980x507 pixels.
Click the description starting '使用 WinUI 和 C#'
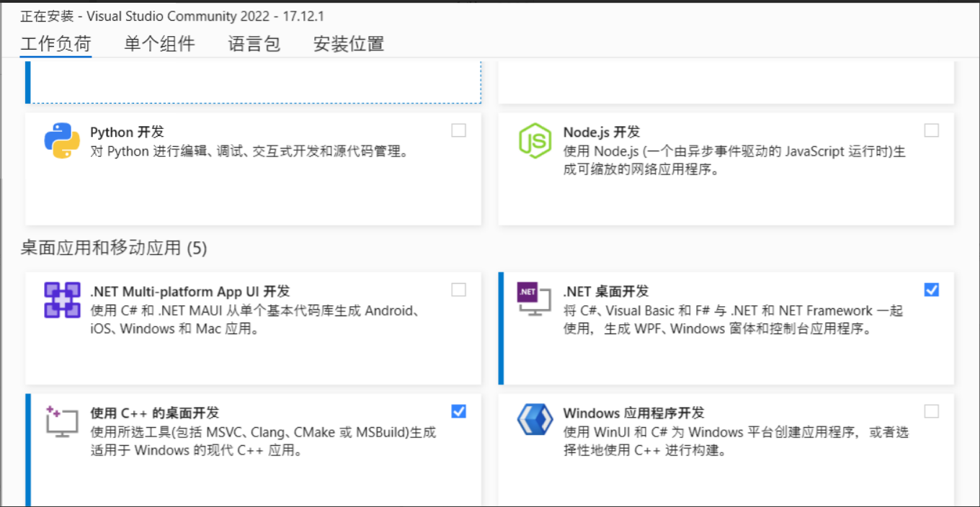tap(736, 441)
